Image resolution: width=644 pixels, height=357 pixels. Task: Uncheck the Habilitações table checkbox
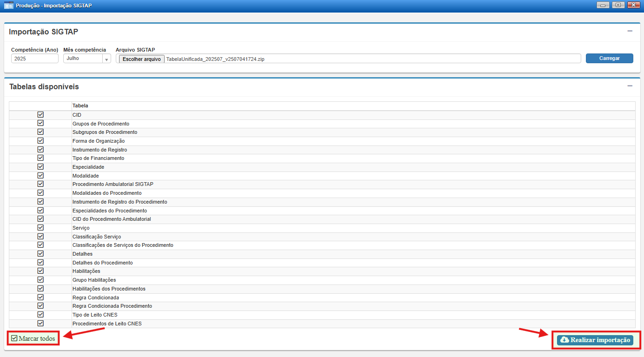point(40,271)
